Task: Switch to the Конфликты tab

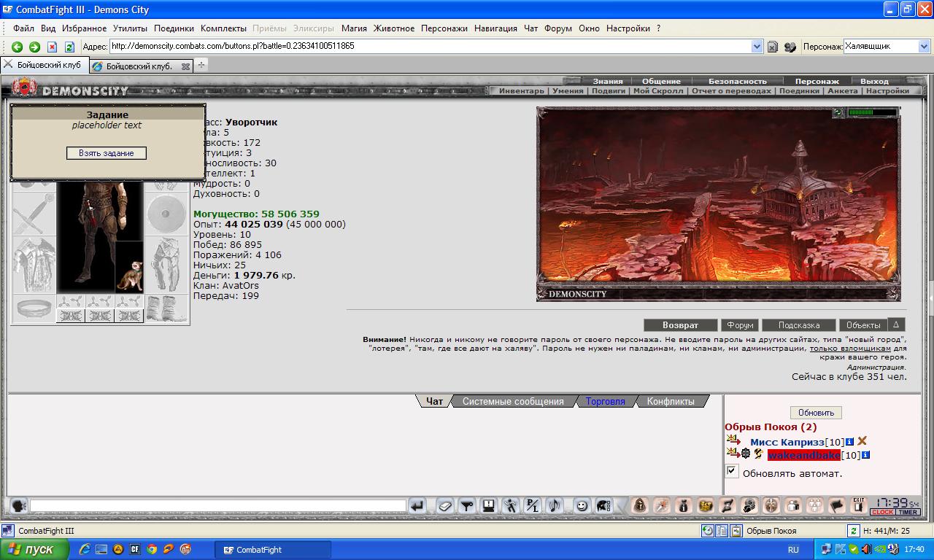Action: coord(671,401)
